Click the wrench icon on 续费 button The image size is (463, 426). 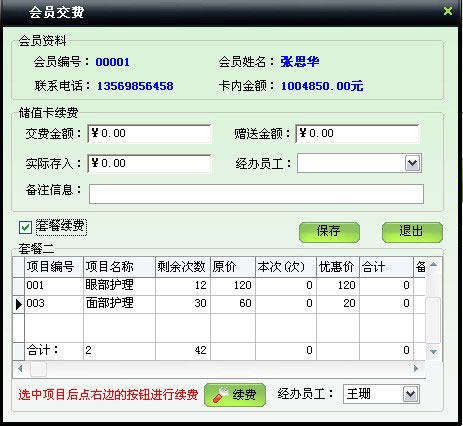[x=221, y=395]
